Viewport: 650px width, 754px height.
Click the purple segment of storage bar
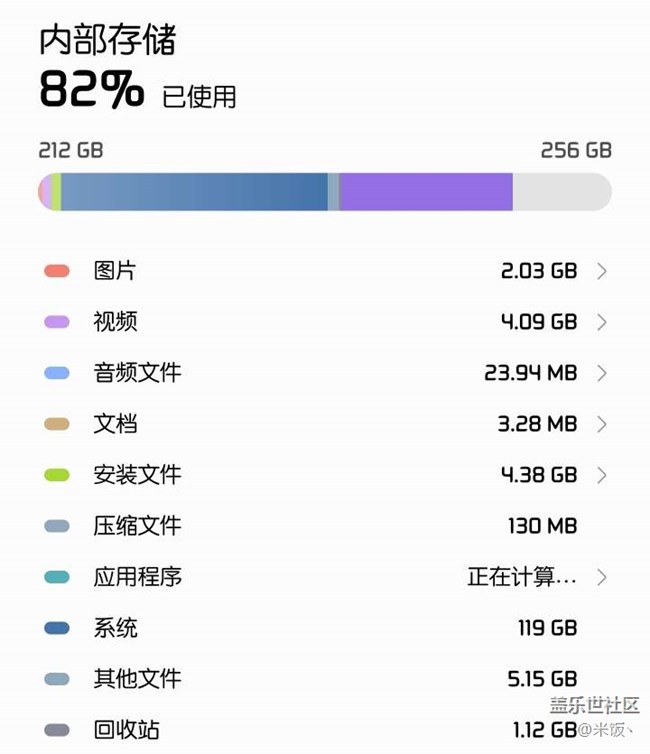click(x=426, y=191)
